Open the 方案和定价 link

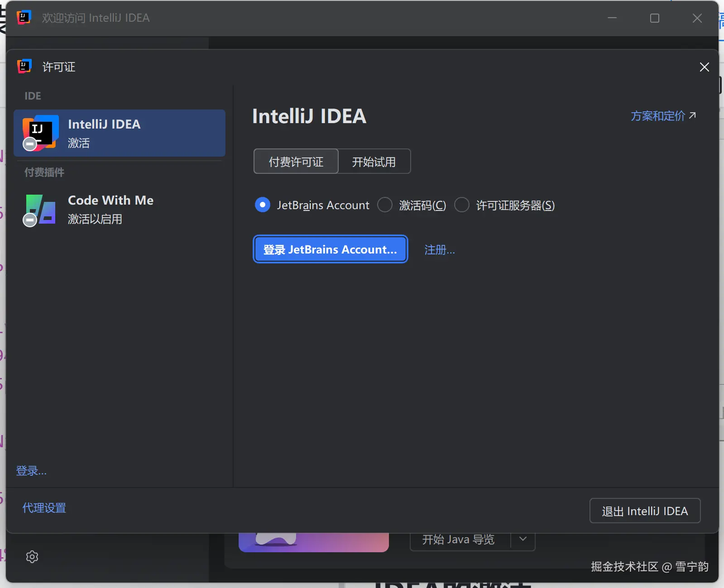[x=658, y=116]
